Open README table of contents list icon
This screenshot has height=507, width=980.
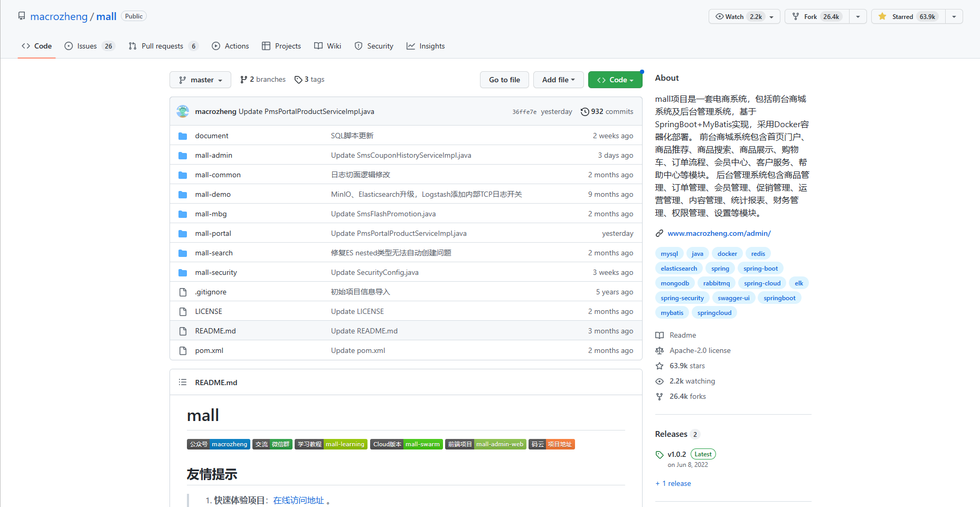click(183, 382)
